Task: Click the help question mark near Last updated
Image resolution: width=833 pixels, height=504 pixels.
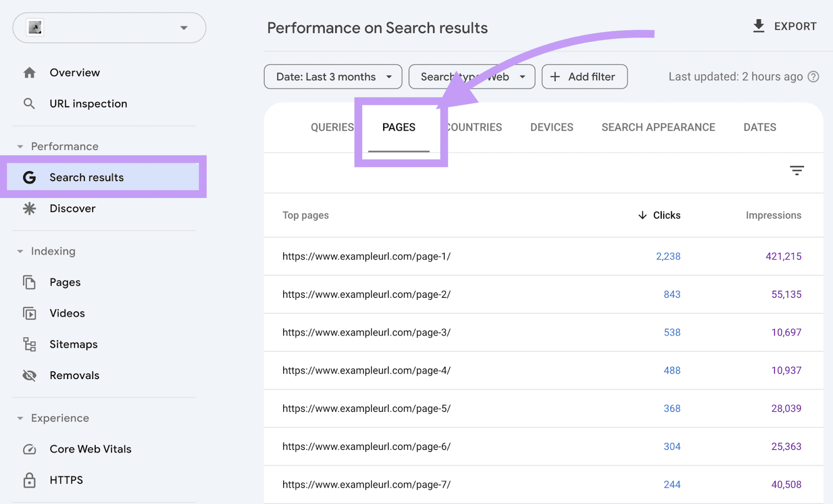Action: click(x=814, y=77)
